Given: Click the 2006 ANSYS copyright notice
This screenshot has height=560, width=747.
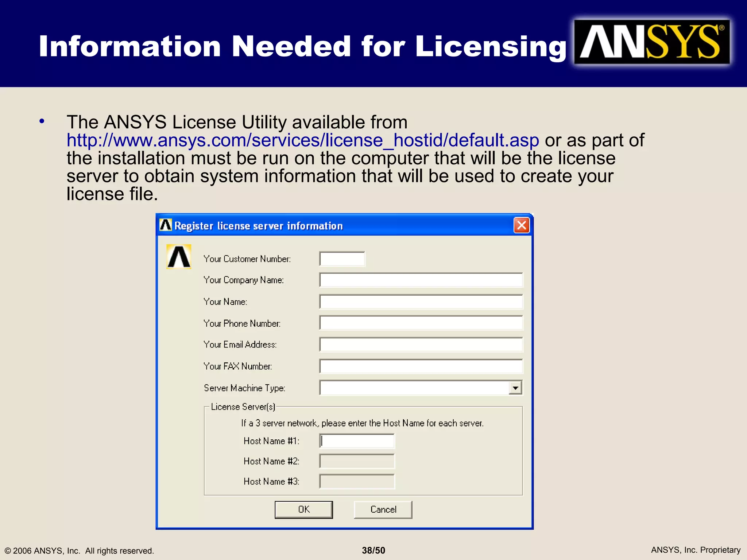Looking at the screenshot, I should tap(79, 551).
